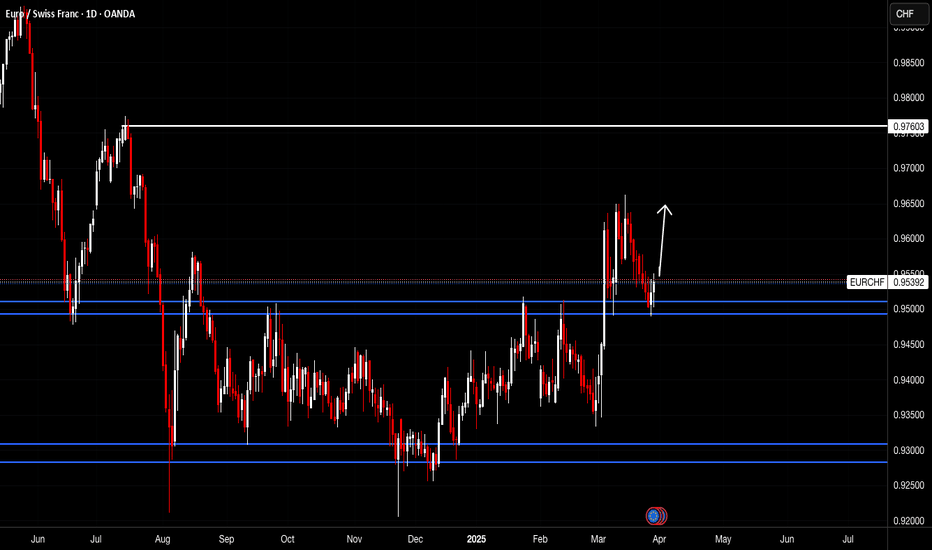Click the 0.97000 price scale value
932x550 pixels.
coord(909,168)
